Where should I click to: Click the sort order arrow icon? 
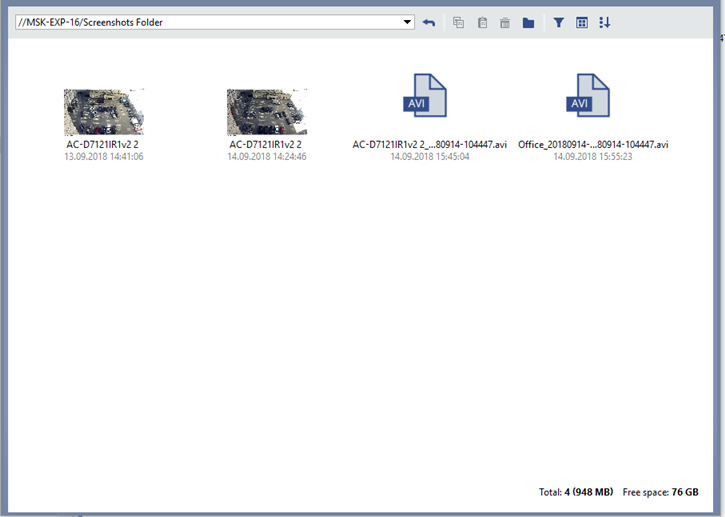(605, 23)
